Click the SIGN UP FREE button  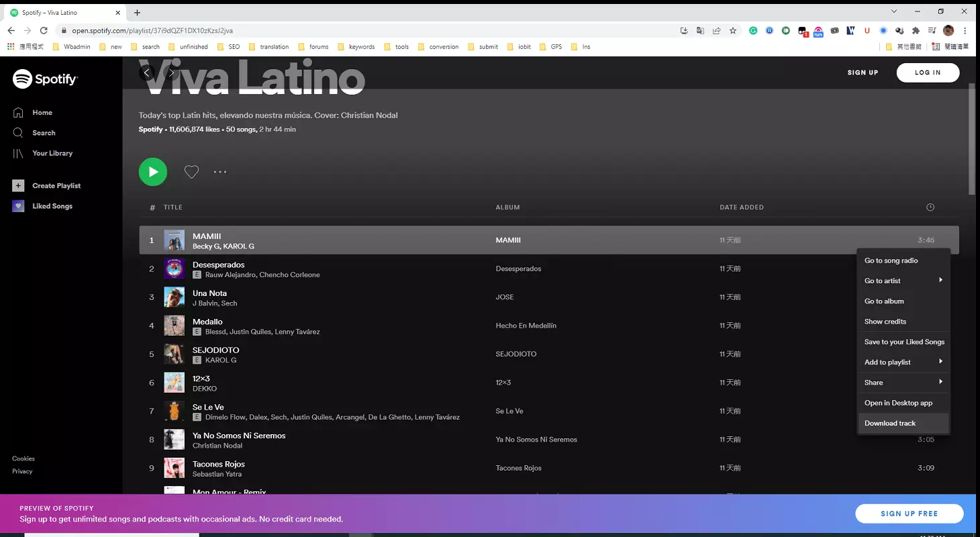tap(909, 513)
